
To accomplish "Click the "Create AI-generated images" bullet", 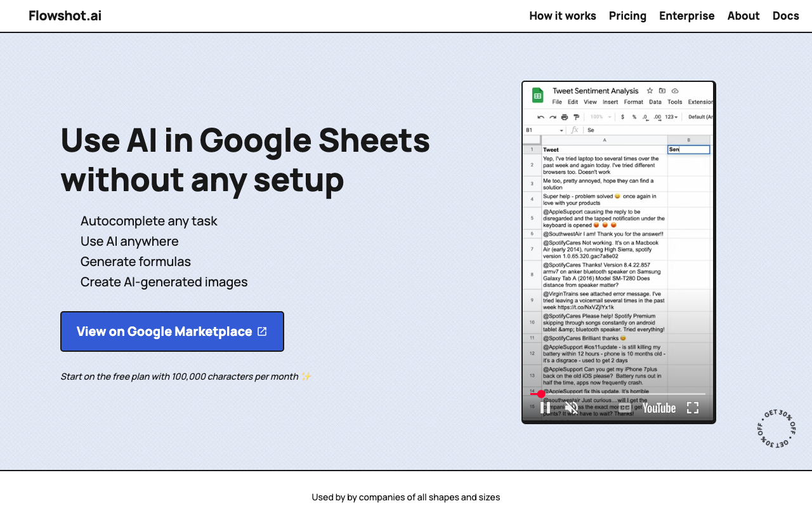I will [x=164, y=282].
